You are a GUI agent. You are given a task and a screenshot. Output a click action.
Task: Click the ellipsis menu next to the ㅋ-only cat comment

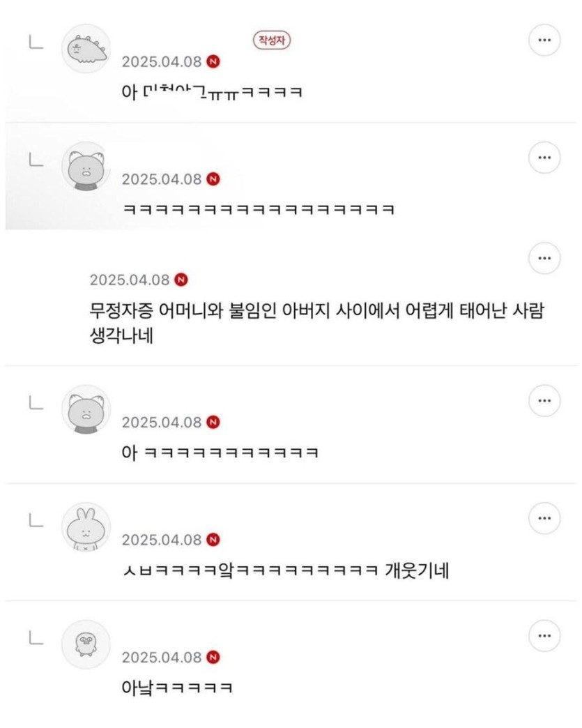click(x=544, y=159)
